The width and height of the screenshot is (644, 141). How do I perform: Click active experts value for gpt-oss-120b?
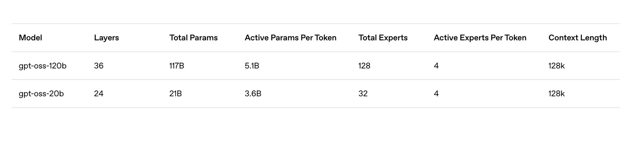[x=436, y=66]
